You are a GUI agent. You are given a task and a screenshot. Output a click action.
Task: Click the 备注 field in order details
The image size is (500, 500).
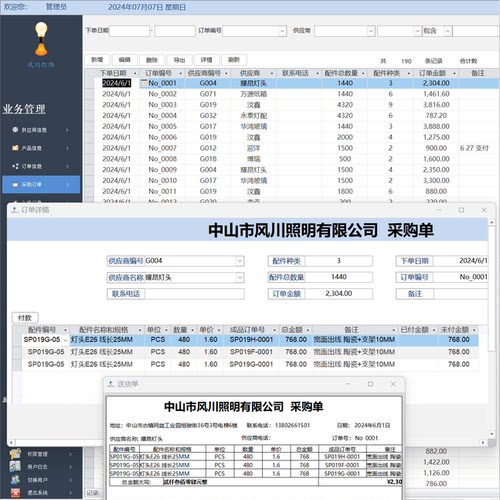coord(461,294)
